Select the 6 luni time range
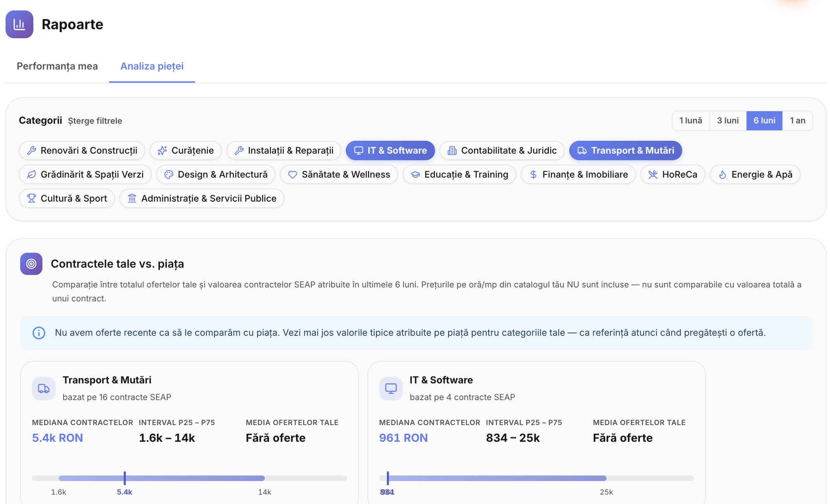The width and height of the screenshot is (830, 504). coord(764,121)
